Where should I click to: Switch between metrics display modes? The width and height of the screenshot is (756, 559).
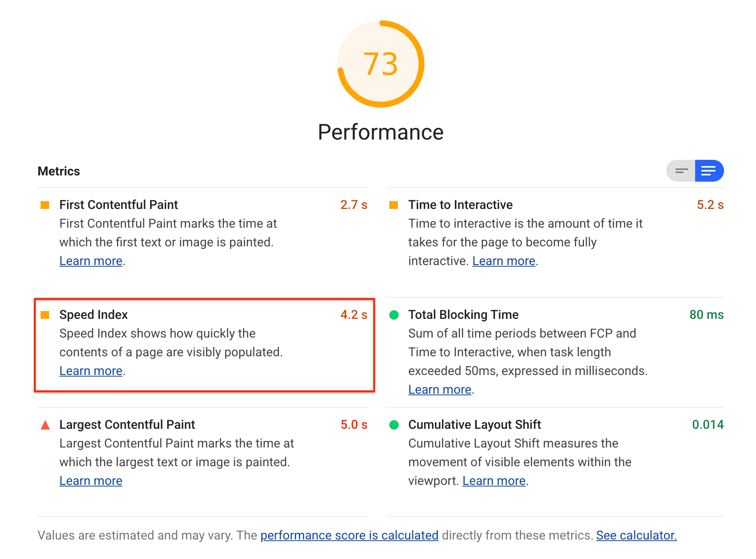681,172
